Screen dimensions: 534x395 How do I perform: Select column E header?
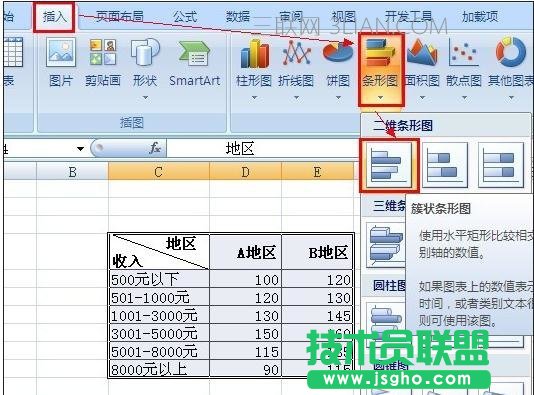pyautogui.click(x=317, y=172)
